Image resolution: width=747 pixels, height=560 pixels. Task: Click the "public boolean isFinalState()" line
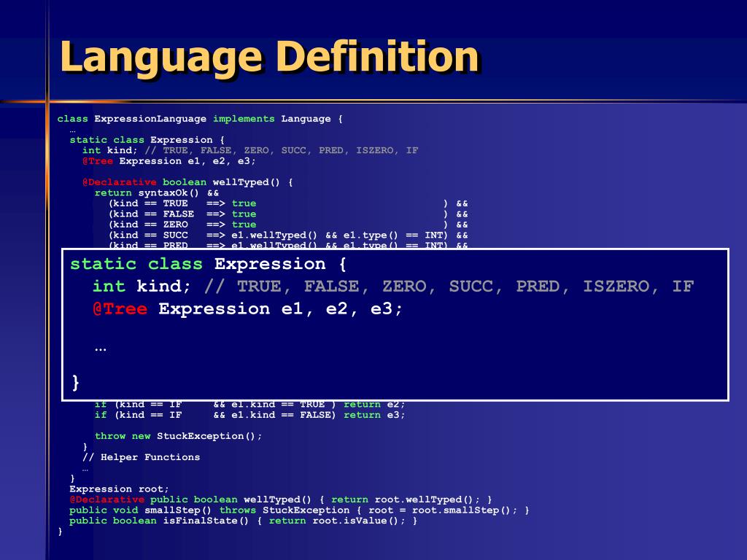[x=244, y=521]
